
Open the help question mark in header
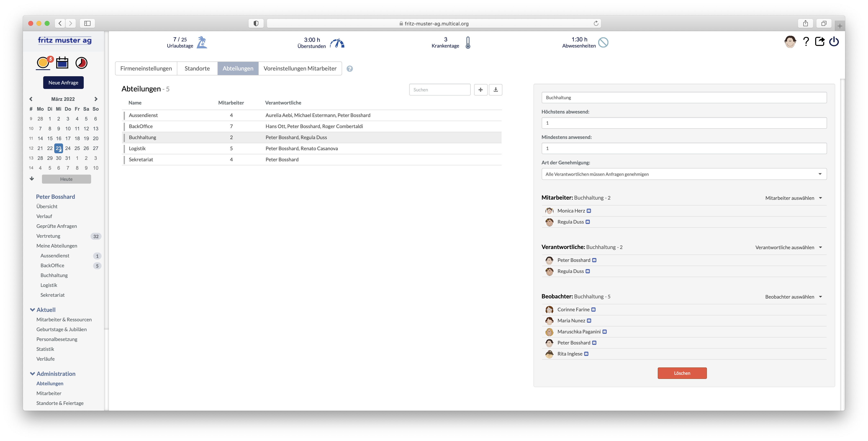coord(806,42)
